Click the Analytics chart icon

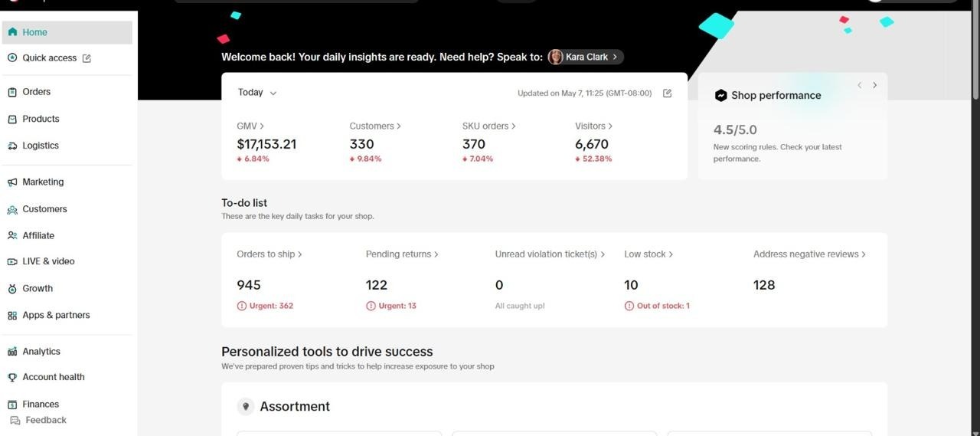(x=12, y=351)
